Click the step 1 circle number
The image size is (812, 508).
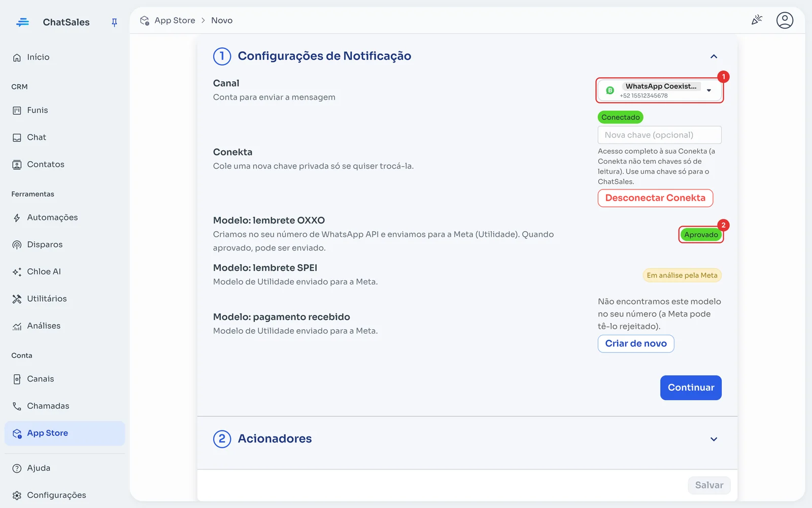pos(222,56)
